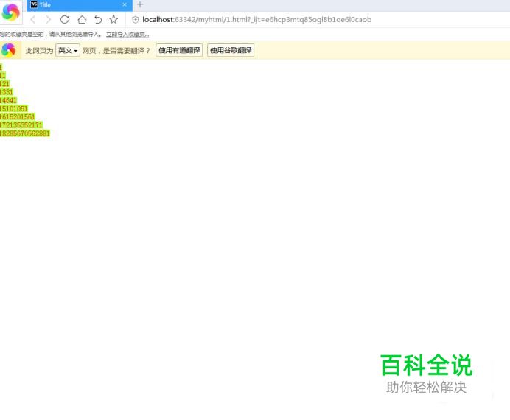510x420 pixels.
Task: Click the shield security icon in the address bar
Action: coord(136,20)
